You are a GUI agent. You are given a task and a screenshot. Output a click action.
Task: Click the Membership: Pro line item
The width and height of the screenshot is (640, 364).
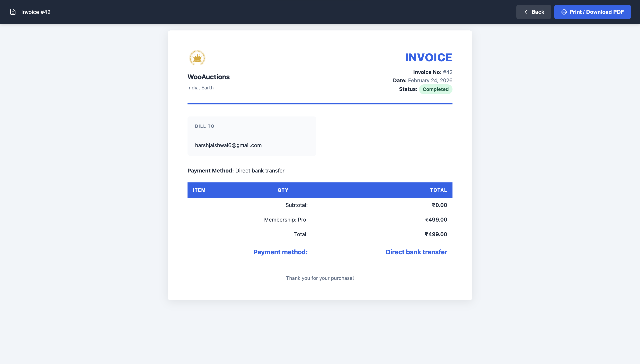pos(286,219)
